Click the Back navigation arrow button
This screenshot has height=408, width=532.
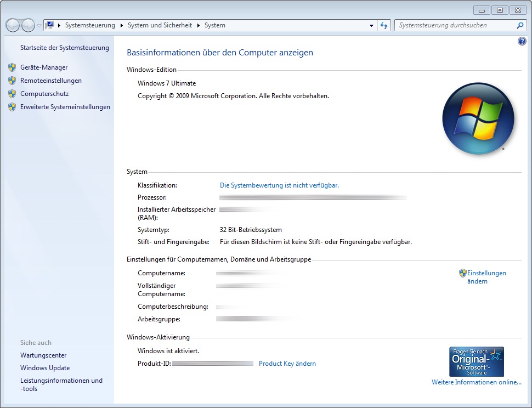12,25
